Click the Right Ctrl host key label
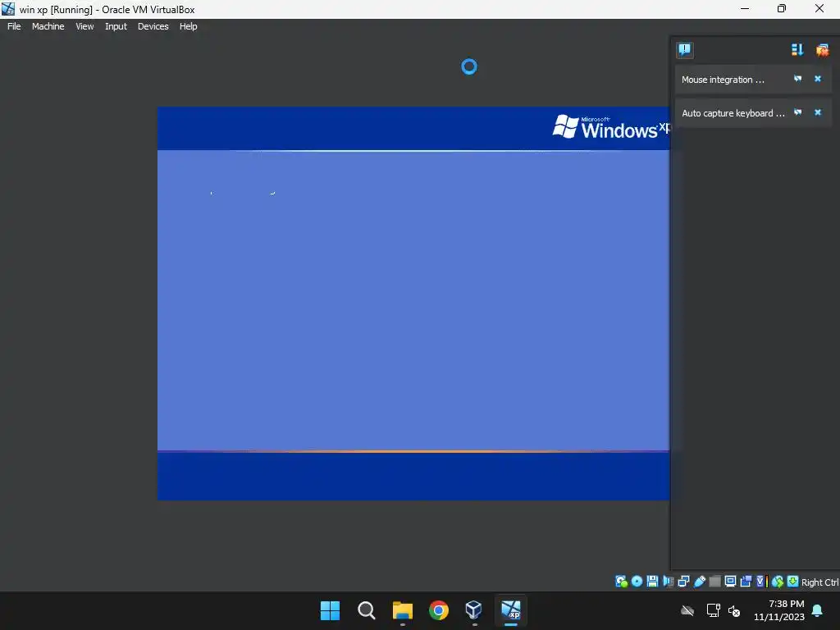The width and height of the screenshot is (840, 630). pos(819,582)
